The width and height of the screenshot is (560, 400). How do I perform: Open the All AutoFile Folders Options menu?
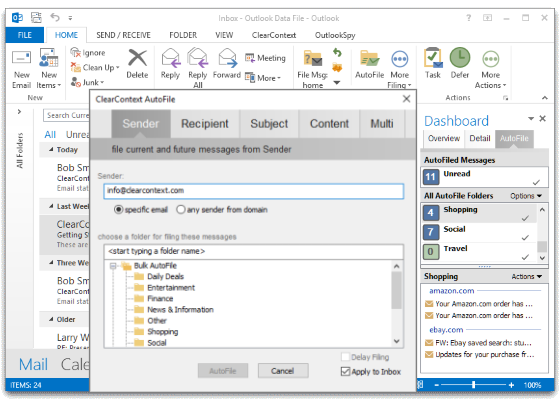pos(526,196)
